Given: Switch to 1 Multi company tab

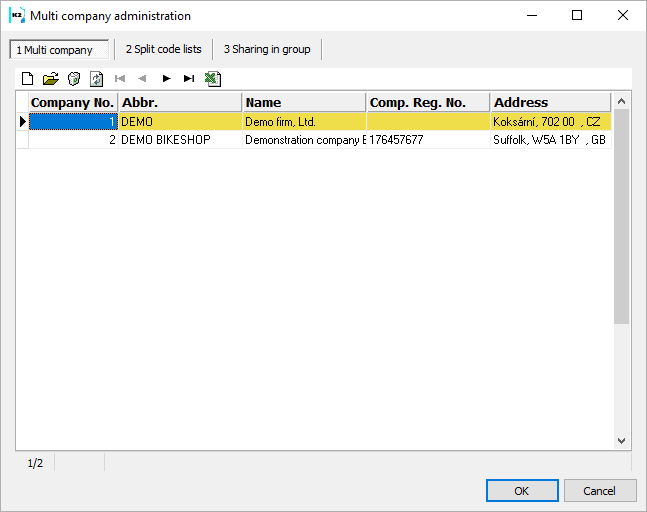Looking at the screenshot, I should tap(59, 50).
